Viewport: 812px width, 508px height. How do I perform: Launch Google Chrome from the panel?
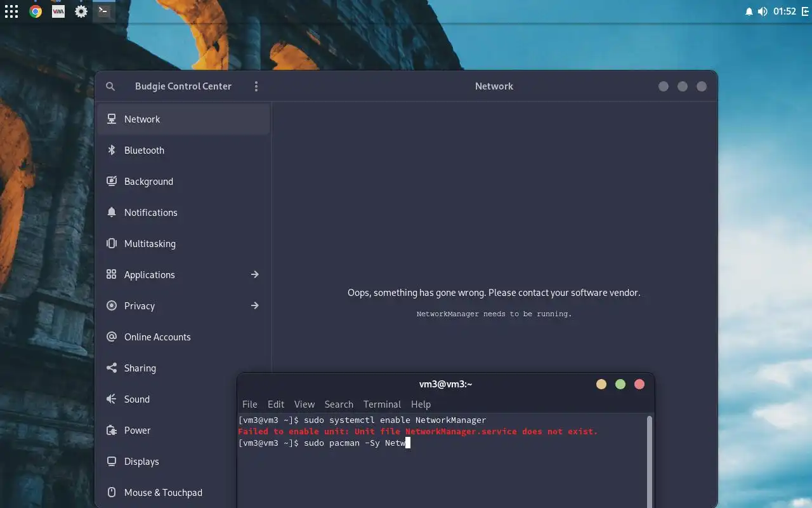pos(36,11)
